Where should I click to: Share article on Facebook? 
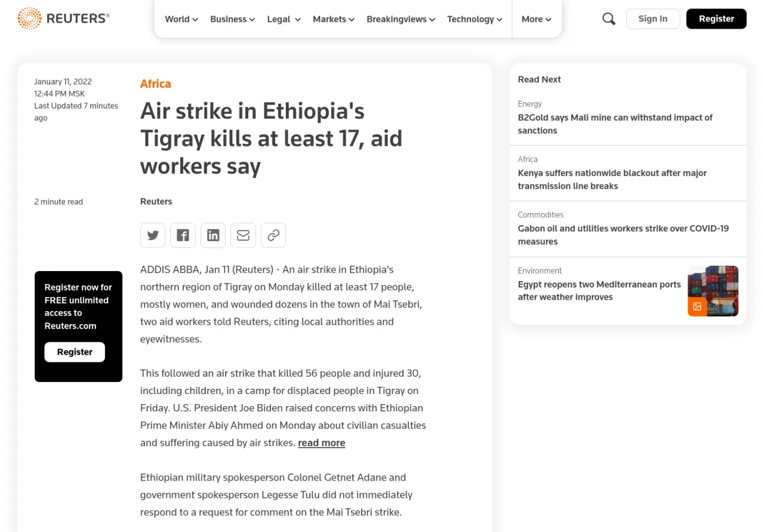183,235
